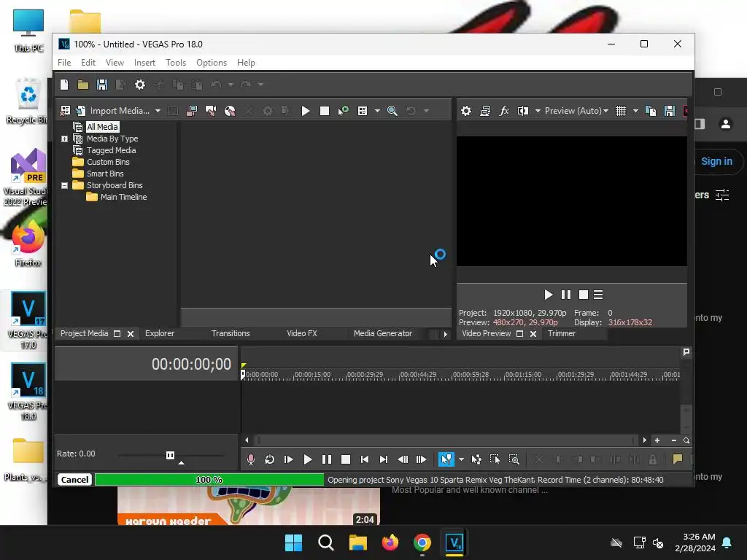This screenshot has height=560, width=747.
Task: Toggle Auto Preview in Project Media
Action: pos(344,111)
